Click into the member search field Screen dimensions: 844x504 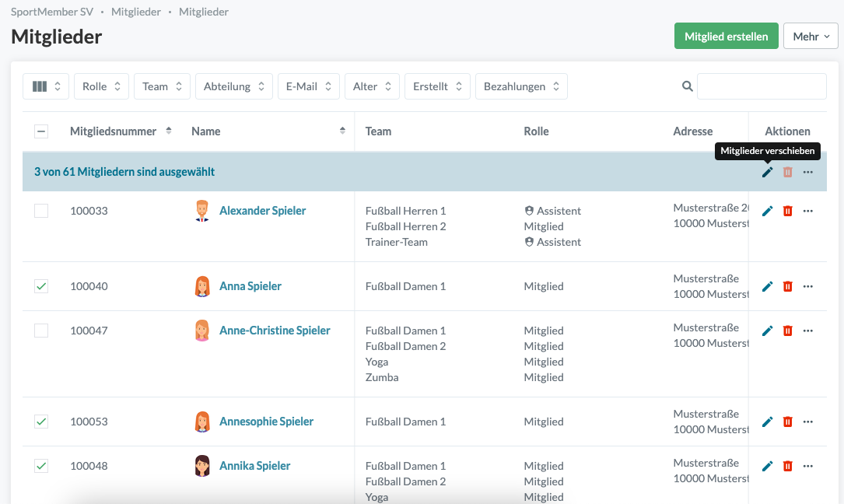(x=761, y=86)
